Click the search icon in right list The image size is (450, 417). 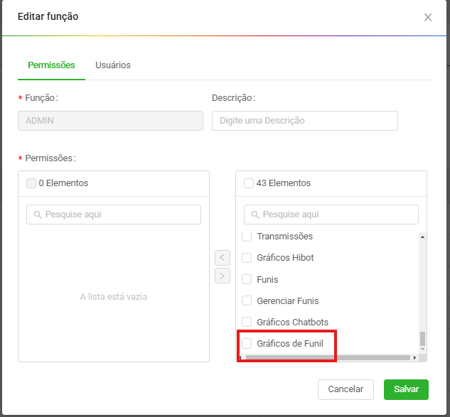(255, 214)
